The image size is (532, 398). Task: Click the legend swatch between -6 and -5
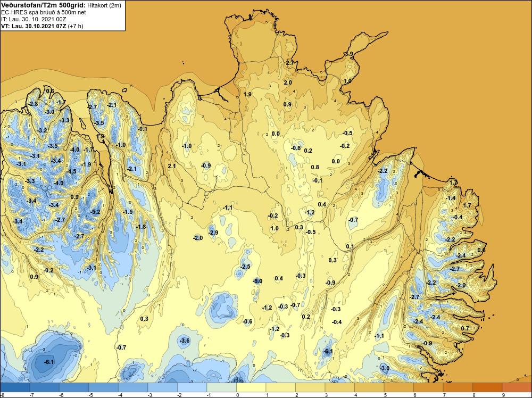click(x=74, y=387)
